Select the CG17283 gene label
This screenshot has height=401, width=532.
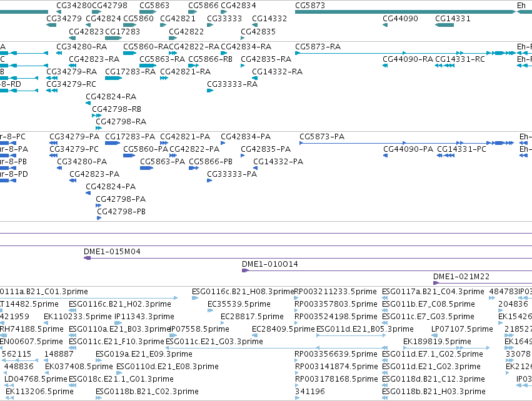[123, 31]
